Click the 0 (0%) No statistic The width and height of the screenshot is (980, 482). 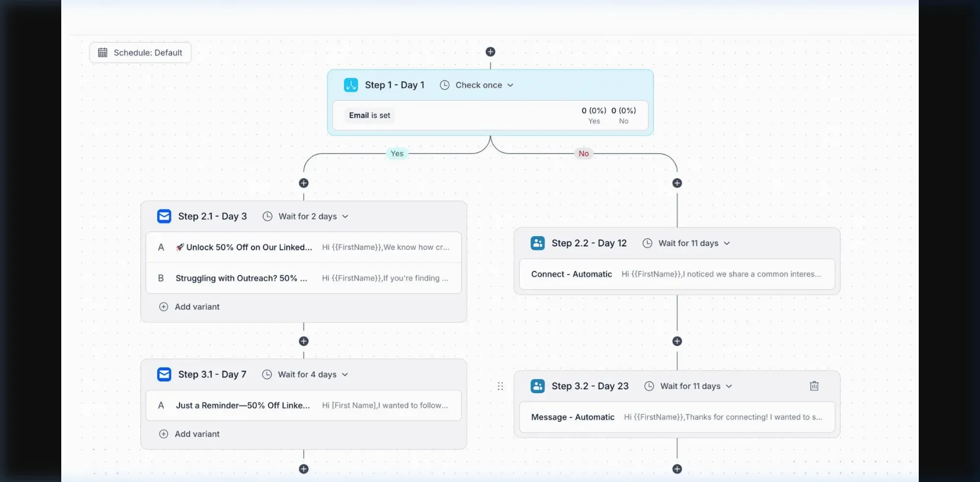(x=624, y=115)
